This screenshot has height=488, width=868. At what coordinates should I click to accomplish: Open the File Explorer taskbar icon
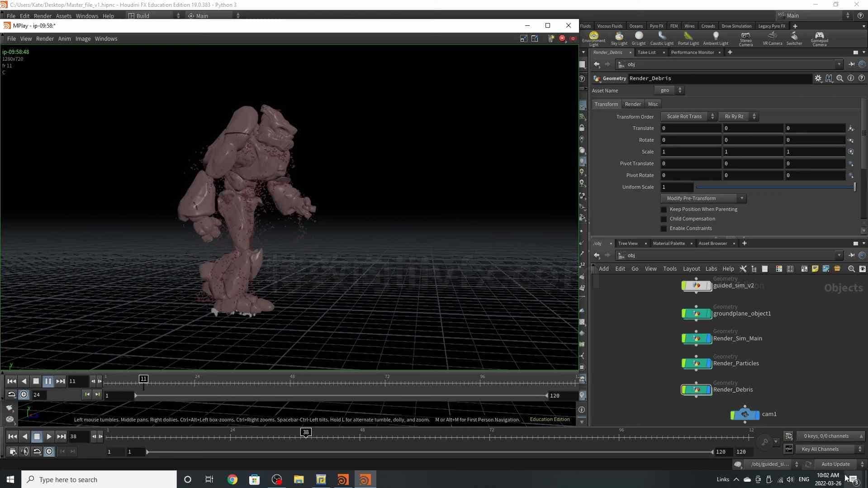tap(299, 479)
